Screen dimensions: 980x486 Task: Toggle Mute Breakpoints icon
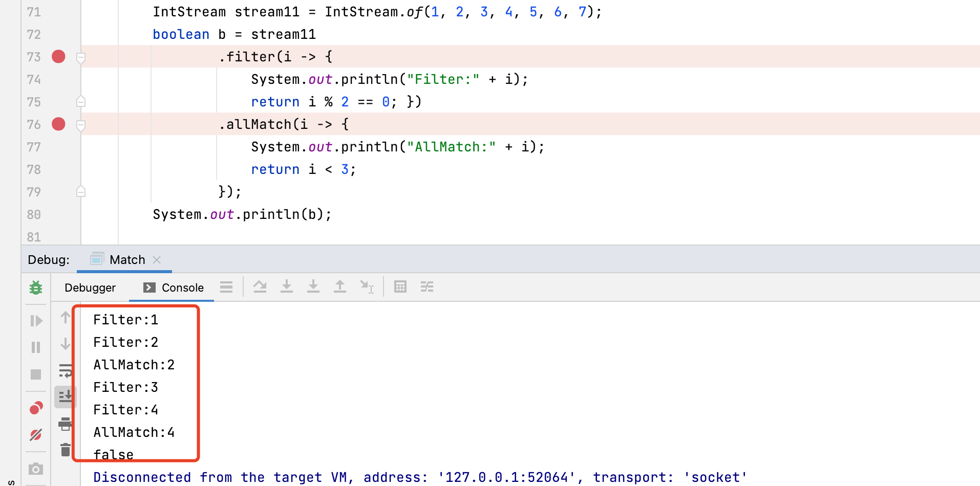click(x=36, y=435)
